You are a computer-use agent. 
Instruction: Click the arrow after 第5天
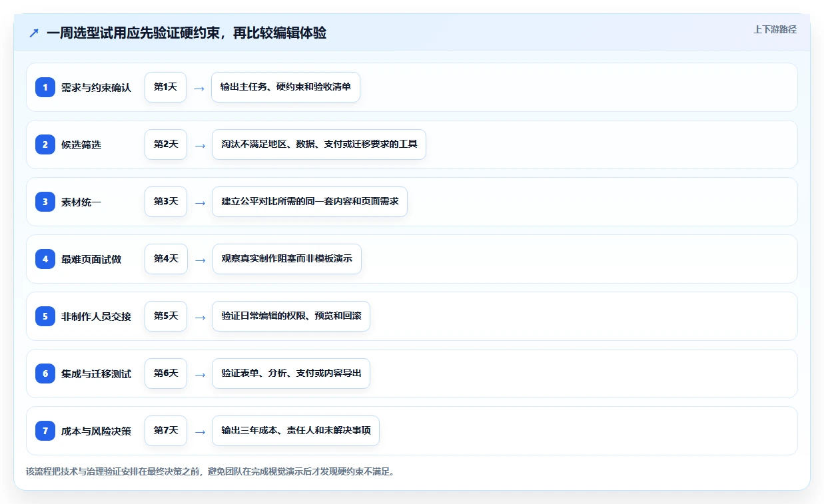(x=199, y=317)
